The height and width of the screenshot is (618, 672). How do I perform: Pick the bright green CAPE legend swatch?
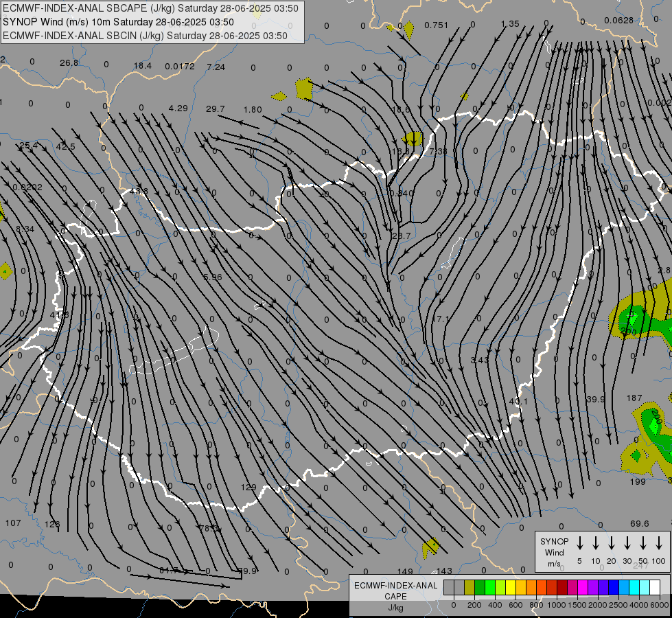490,588
